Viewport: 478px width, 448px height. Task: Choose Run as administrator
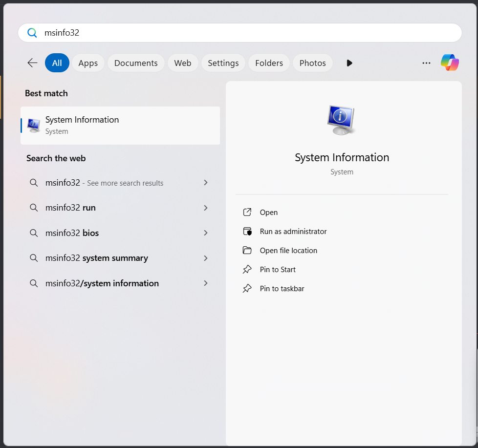pyautogui.click(x=293, y=231)
